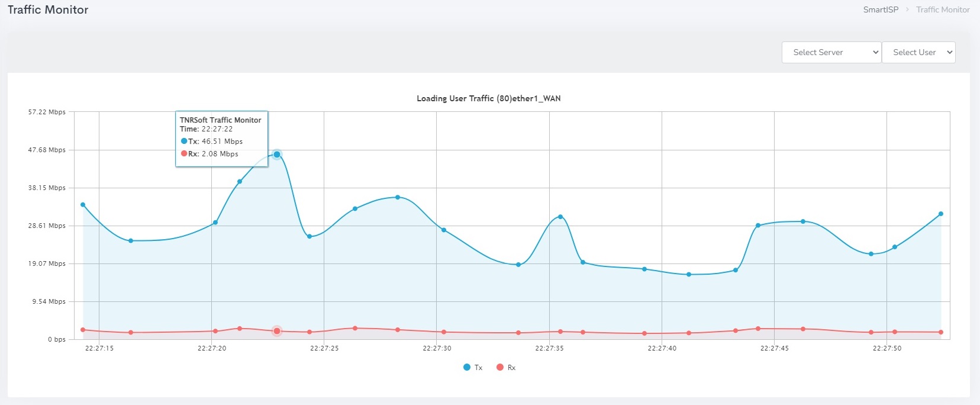
Task: Click the chart title Loading User Traffic
Action: [488, 98]
